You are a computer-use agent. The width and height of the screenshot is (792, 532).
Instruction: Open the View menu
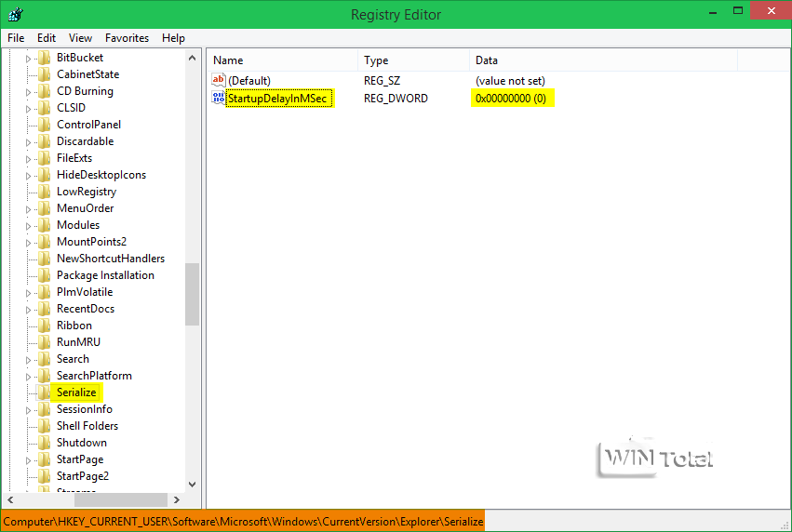click(x=80, y=38)
